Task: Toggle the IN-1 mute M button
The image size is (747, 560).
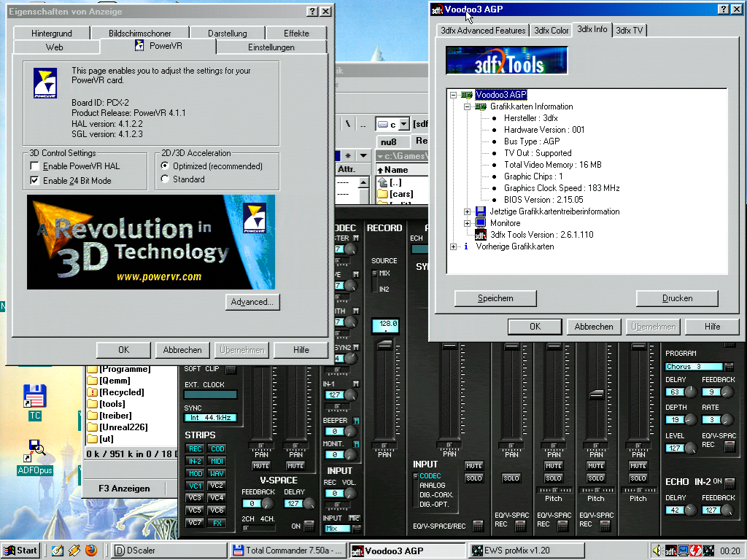Action: [356, 384]
